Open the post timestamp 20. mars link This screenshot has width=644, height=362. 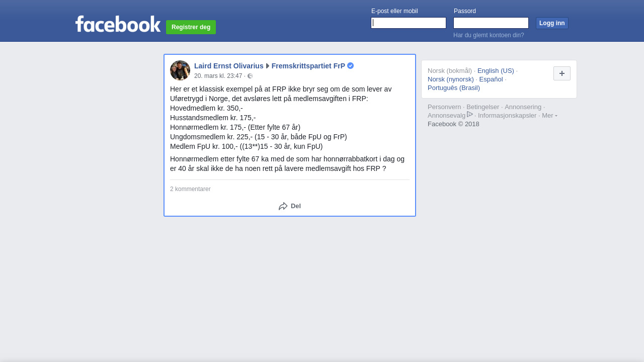point(218,76)
